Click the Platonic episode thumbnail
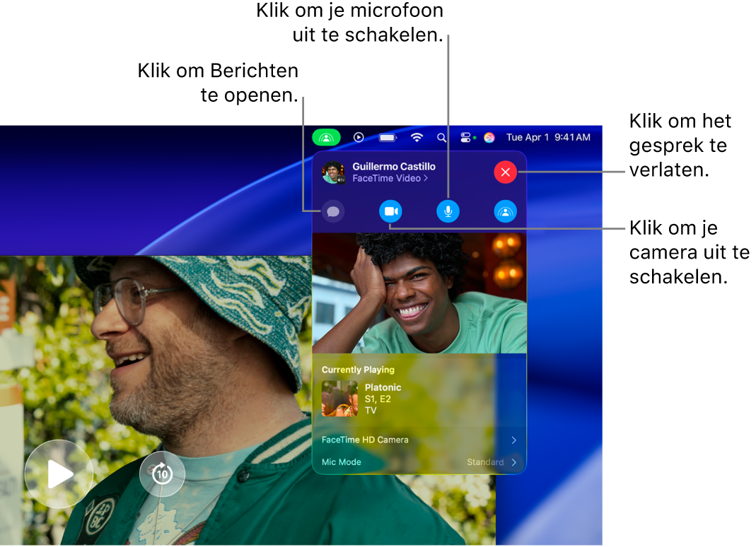 click(x=340, y=399)
